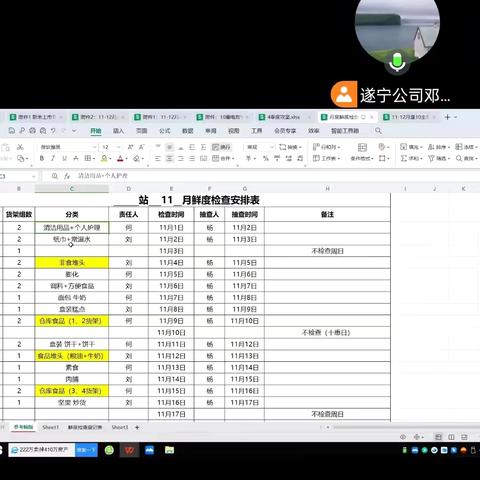Screen dimensions: 480x480
Task: Click the Cut scissors icon
Action: pos(20,147)
